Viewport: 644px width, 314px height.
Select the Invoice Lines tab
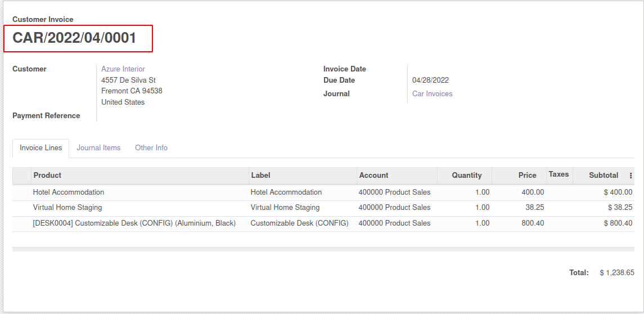click(x=41, y=148)
